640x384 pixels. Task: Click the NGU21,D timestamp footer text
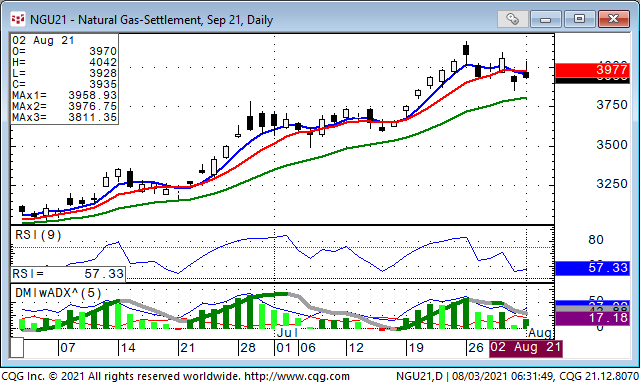pyautogui.click(x=518, y=376)
